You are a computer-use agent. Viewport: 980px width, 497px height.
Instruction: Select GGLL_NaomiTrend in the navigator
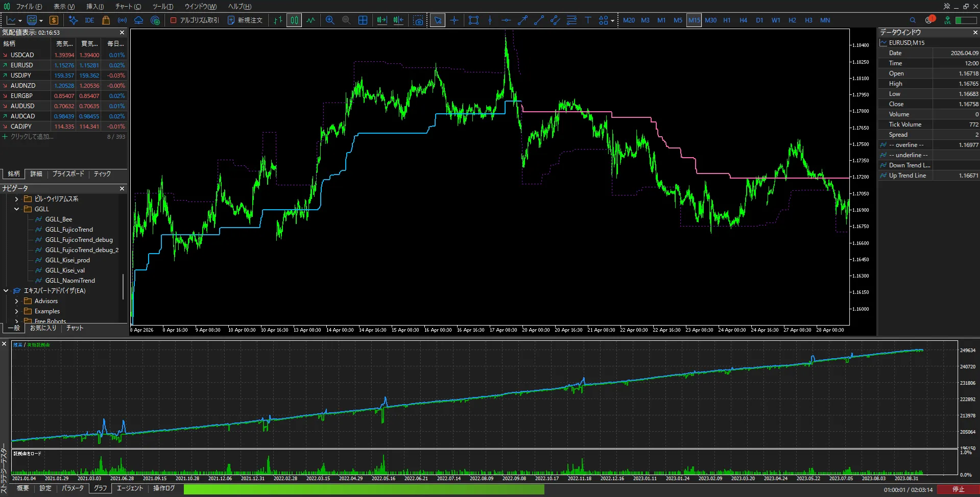click(x=70, y=281)
